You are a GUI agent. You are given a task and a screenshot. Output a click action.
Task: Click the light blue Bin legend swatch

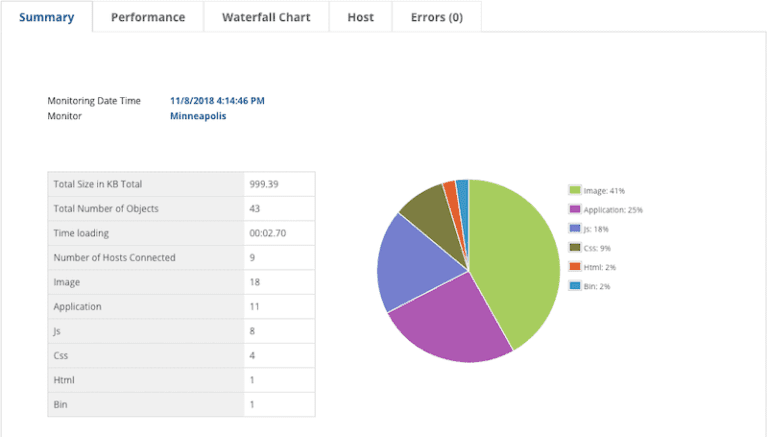tap(575, 285)
